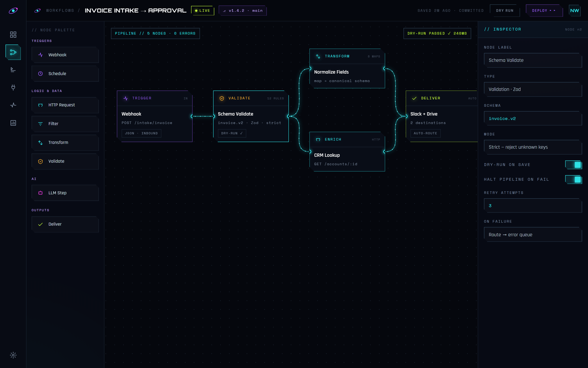Click the arrows icon on Transform node
This screenshot has width=588, height=368.
pyautogui.click(x=318, y=56)
